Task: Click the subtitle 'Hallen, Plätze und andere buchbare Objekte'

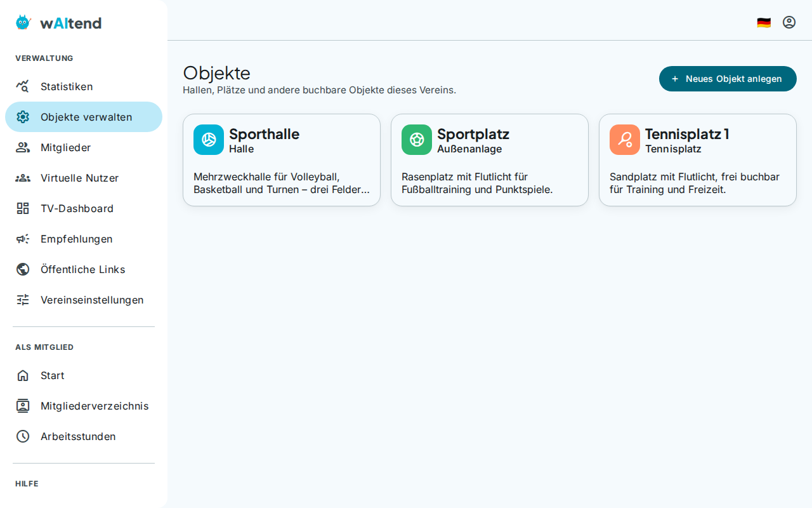Action: pos(319,90)
